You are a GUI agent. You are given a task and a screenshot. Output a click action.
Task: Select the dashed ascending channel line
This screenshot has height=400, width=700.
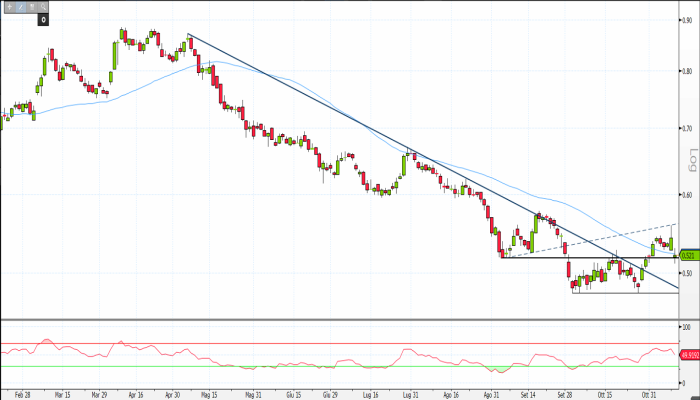600,237
